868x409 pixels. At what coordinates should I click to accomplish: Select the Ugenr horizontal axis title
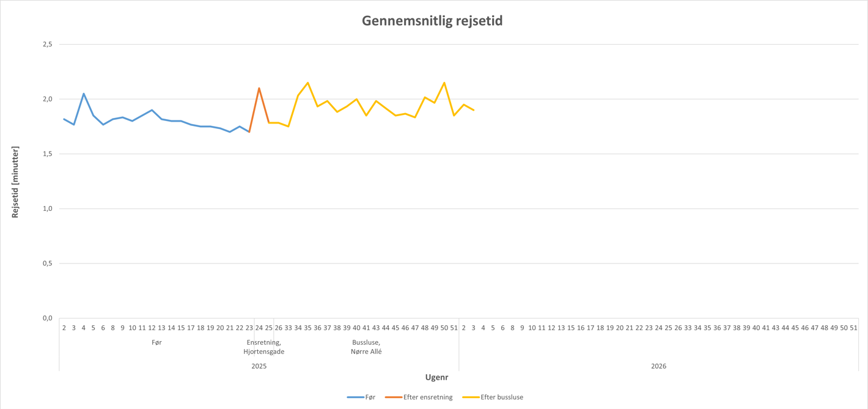(x=436, y=378)
